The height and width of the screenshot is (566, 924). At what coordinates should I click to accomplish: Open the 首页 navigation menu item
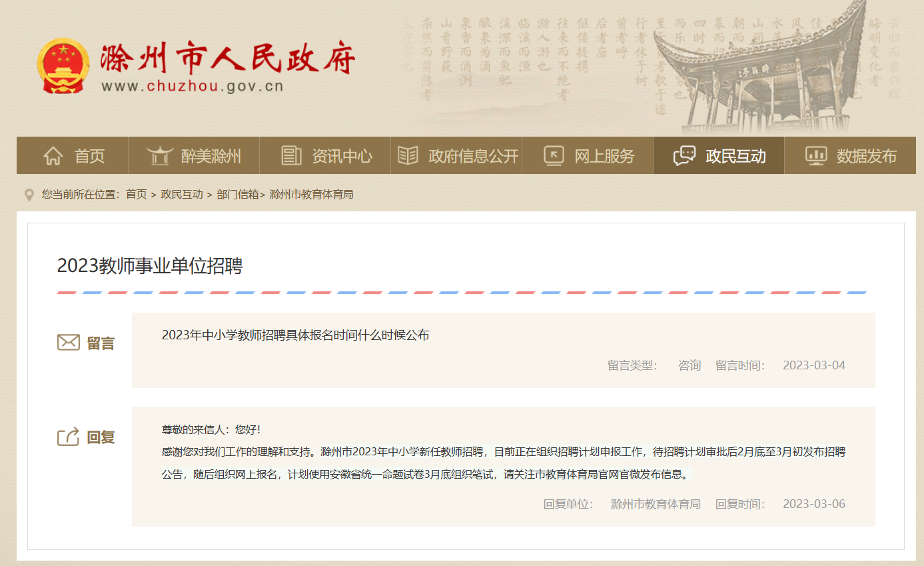pos(89,156)
